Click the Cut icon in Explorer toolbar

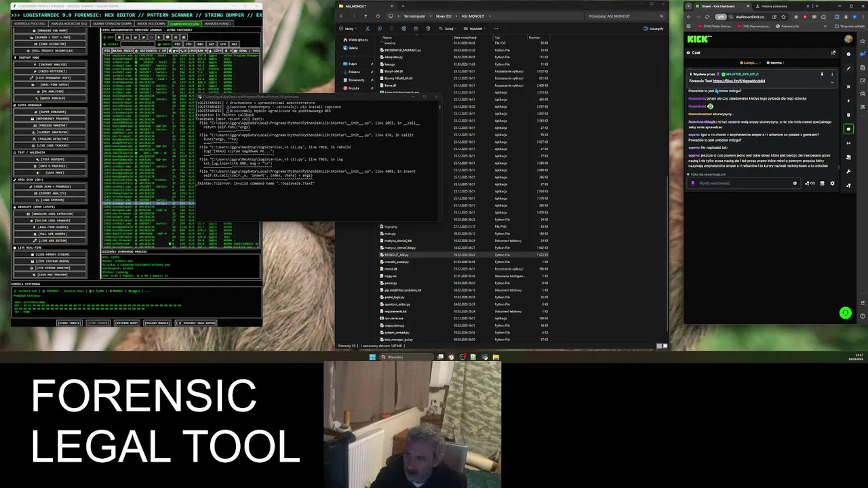368,28
